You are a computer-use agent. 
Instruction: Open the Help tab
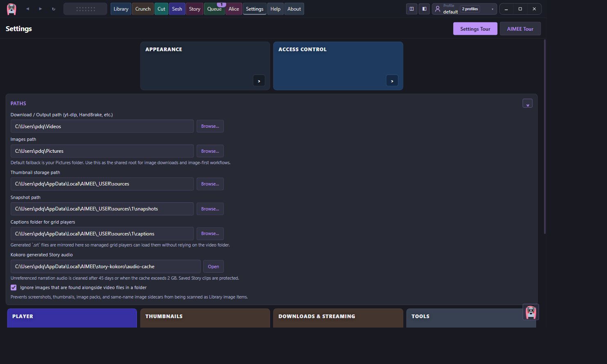pos(275,9)
